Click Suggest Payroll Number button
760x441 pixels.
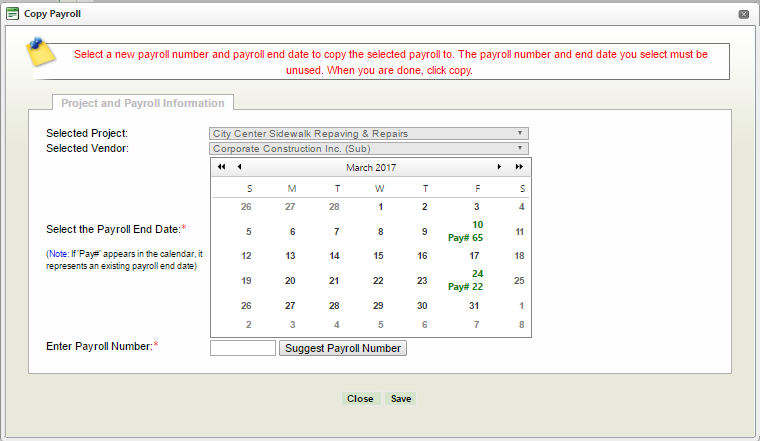pyautogui.click(x=343, y=348)
